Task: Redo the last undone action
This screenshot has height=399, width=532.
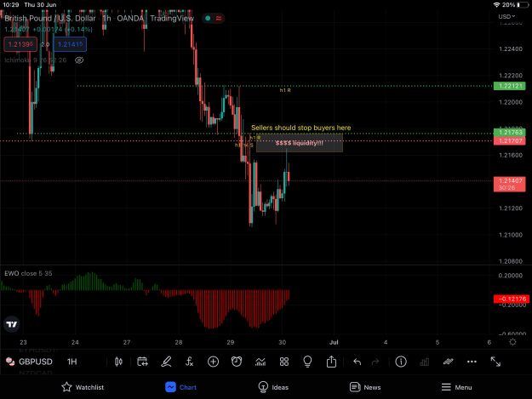Action: [375, 362]
